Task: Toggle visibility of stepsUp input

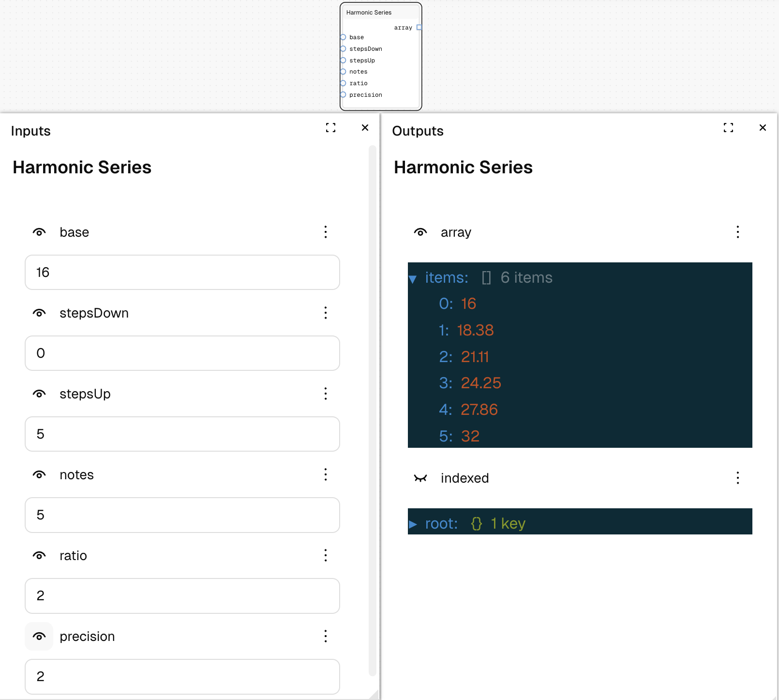Action: tap(39, 394)
